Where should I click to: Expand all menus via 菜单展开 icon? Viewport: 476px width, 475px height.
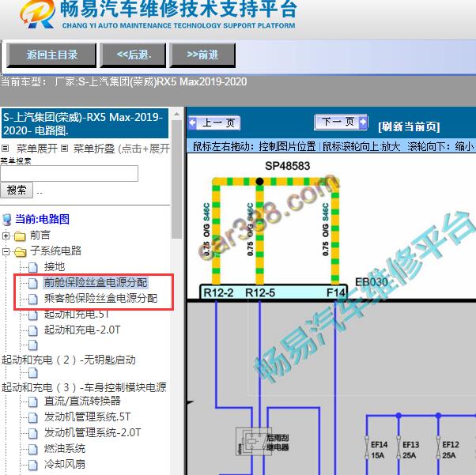point(6,149)
